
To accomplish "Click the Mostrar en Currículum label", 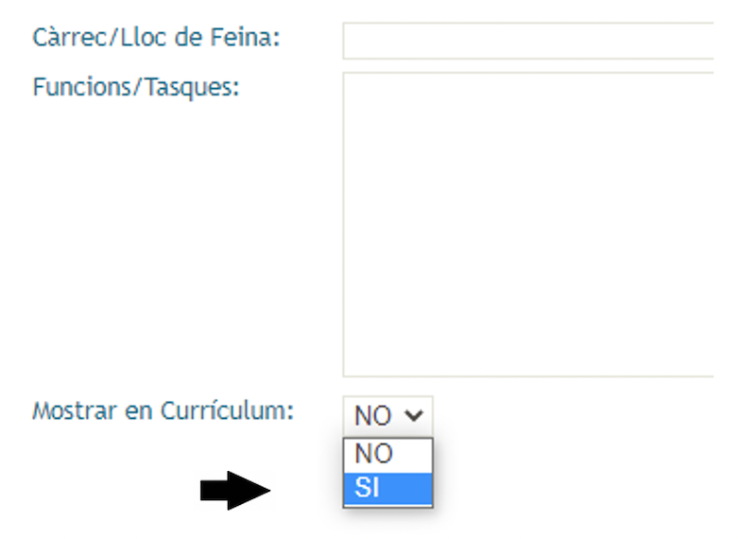I will [x=163, y=412].
